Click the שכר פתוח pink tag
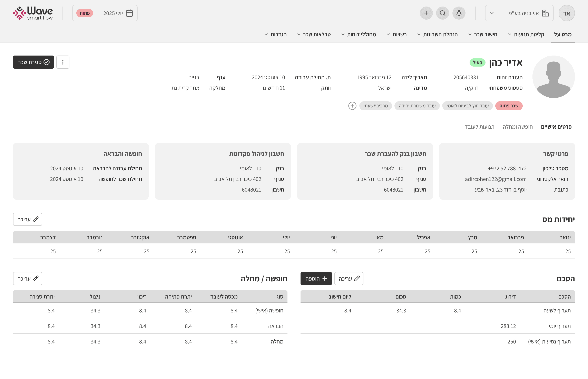This screenshot has height=379, width=588. (x=509, y=106)
